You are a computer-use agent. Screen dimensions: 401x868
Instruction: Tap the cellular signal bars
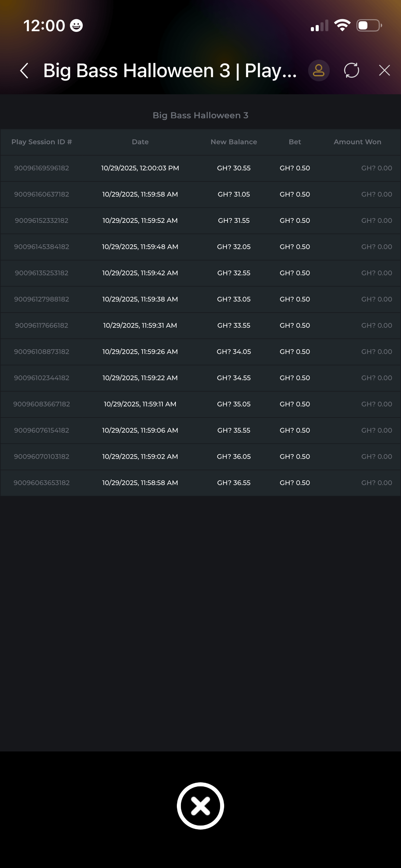[319, 26]
